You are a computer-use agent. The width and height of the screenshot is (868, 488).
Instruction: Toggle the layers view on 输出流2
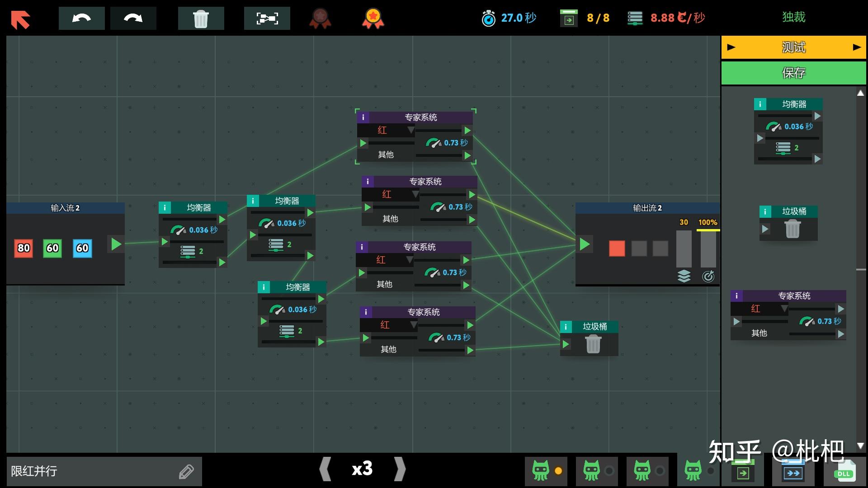[x=683, y=276]
